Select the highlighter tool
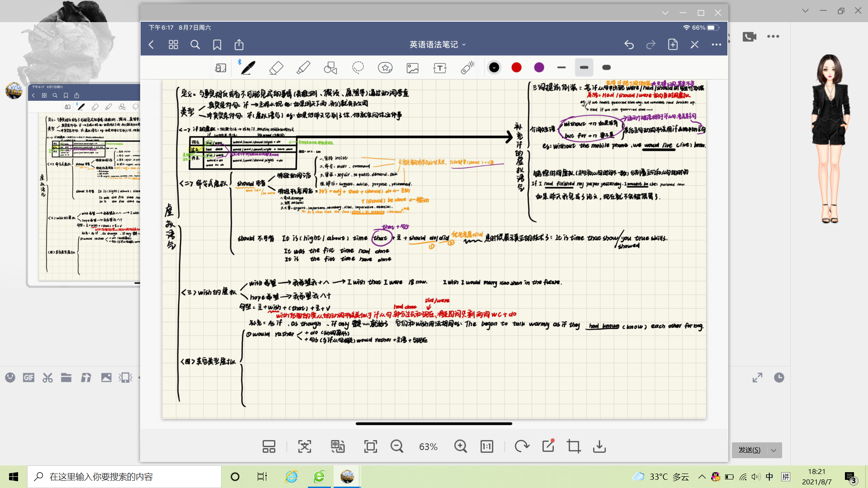Viewport: 868px width, 488px height. [x=303, y=68]
